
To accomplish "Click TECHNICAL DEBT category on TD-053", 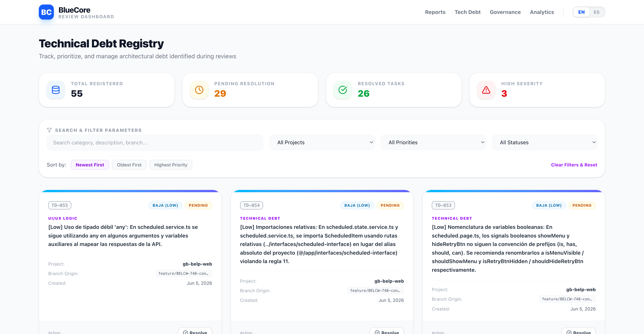I will 452,218.
